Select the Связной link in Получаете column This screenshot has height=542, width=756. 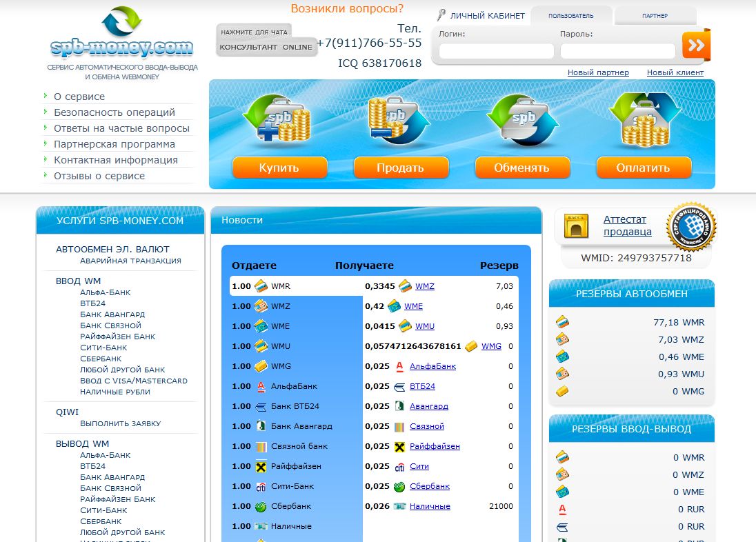[427, 426]
